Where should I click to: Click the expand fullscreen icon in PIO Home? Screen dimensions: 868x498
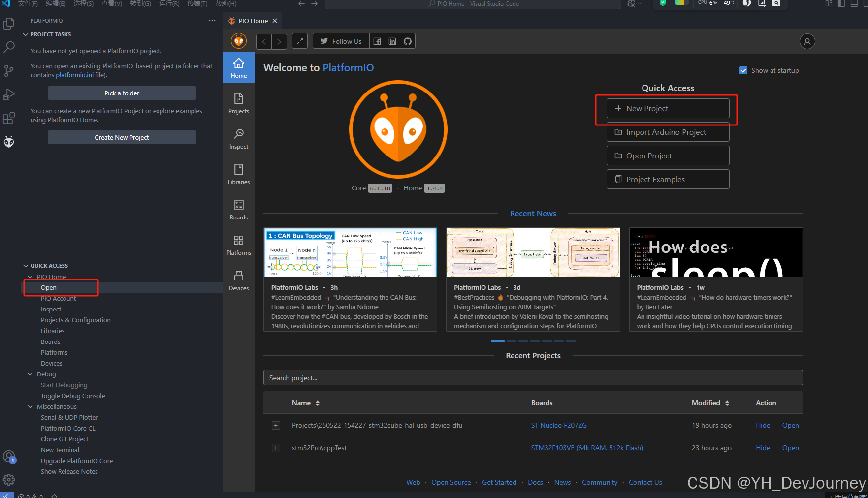coord(300,41)
